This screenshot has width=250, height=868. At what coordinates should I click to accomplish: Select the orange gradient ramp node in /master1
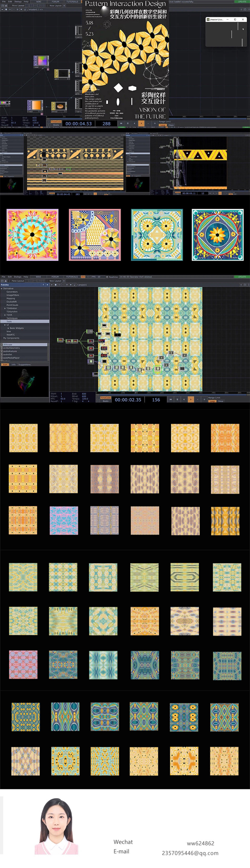coord(36,105)
